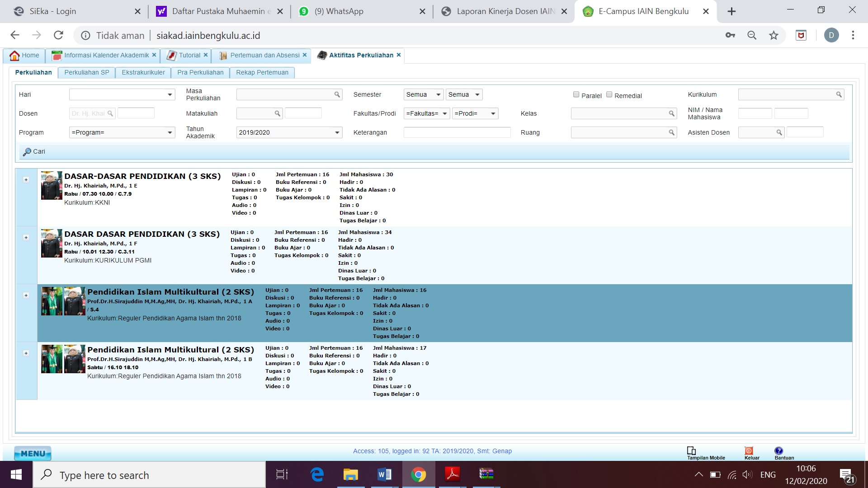Click the Keterangan text field

tap(457, 132)
